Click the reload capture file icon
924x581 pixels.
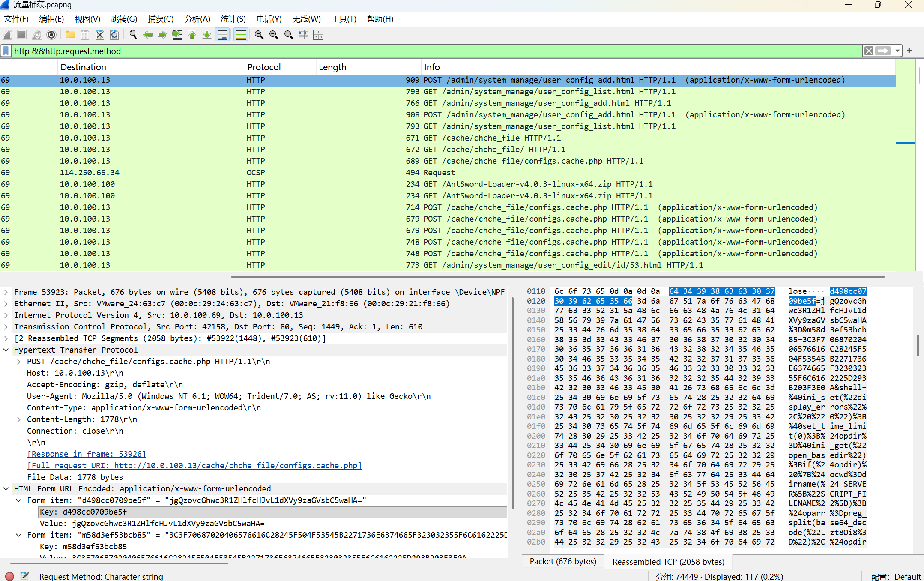114,35
